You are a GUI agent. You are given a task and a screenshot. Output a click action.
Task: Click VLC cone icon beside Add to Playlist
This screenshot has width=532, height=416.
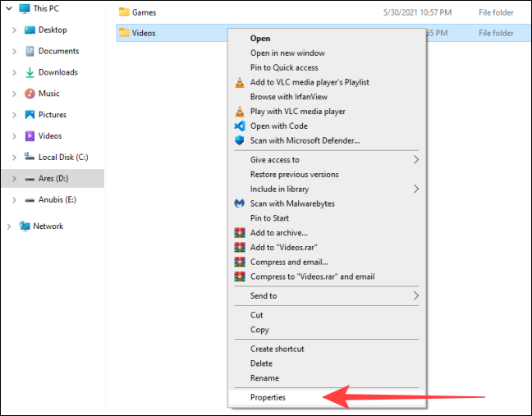(x=239, y=82)
